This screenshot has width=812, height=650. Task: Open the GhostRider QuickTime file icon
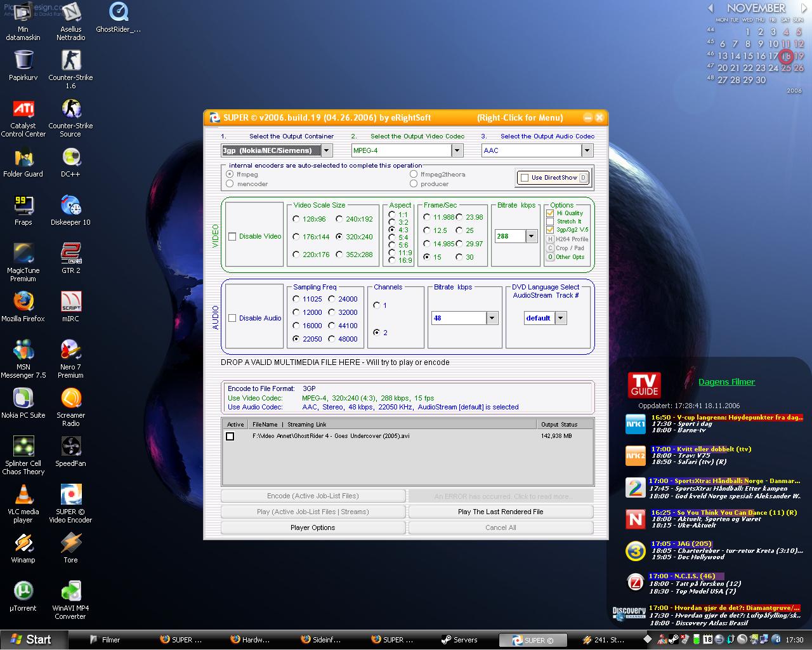tap(118, 18)
